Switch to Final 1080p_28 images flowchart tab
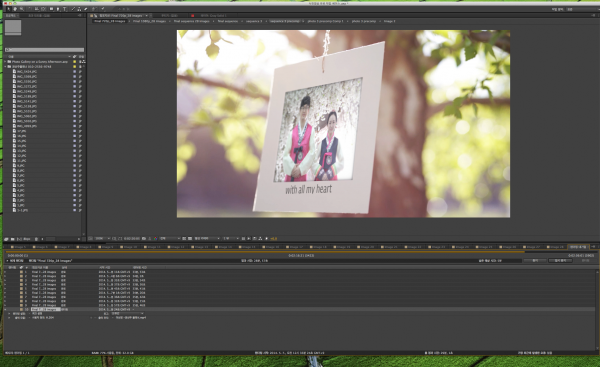The image size is (600, 367). coord(149,21)
